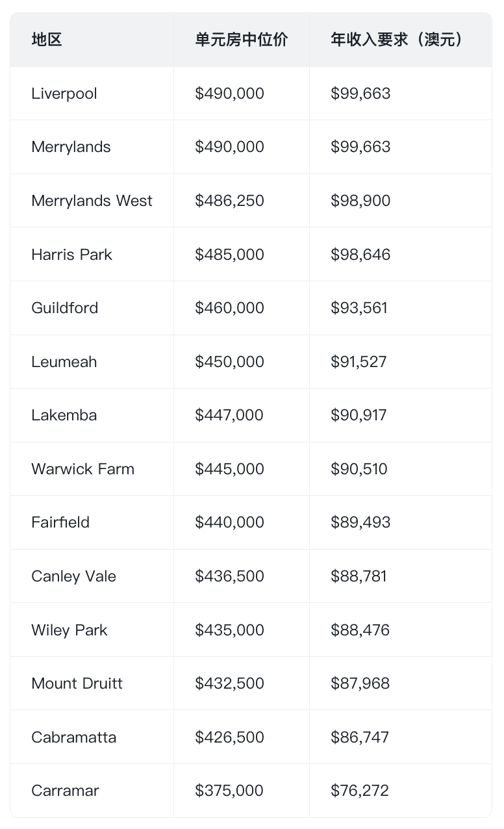Select the Guildford suburb name
Viewport: 504px width, 829px height.
(x=65, y=308)
